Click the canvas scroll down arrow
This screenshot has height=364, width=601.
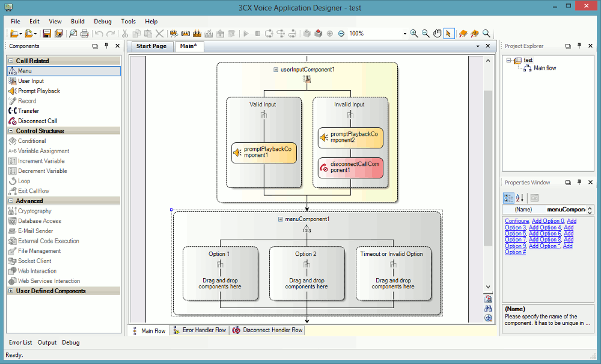point(487,287)
